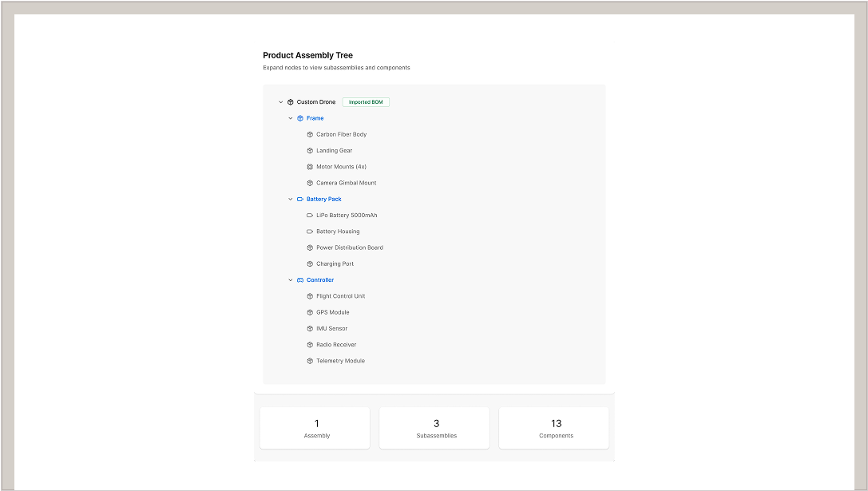Click the Imported BOM badge

366,102
